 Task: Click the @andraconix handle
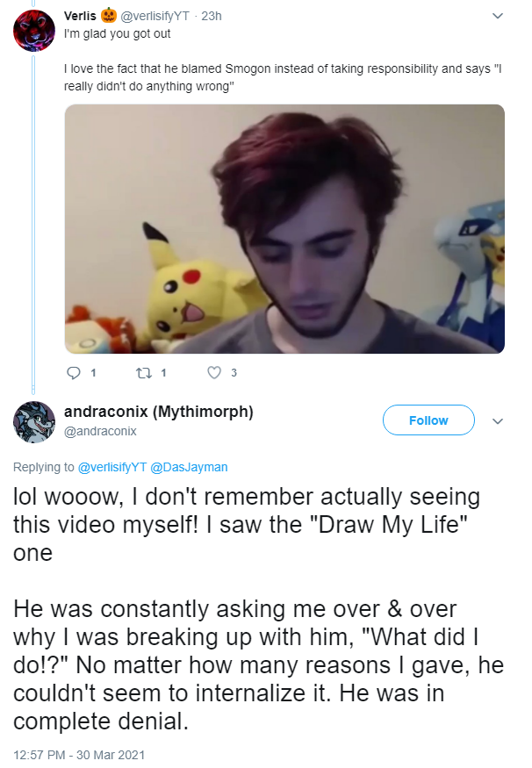coord(100,431)
